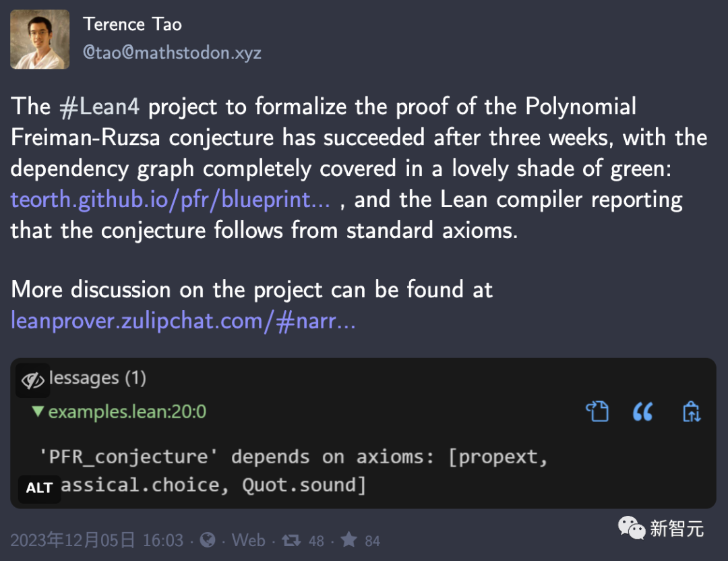The image size is (728, 561).
Task: Show the ALT text badge
Action: coord(40,488)
